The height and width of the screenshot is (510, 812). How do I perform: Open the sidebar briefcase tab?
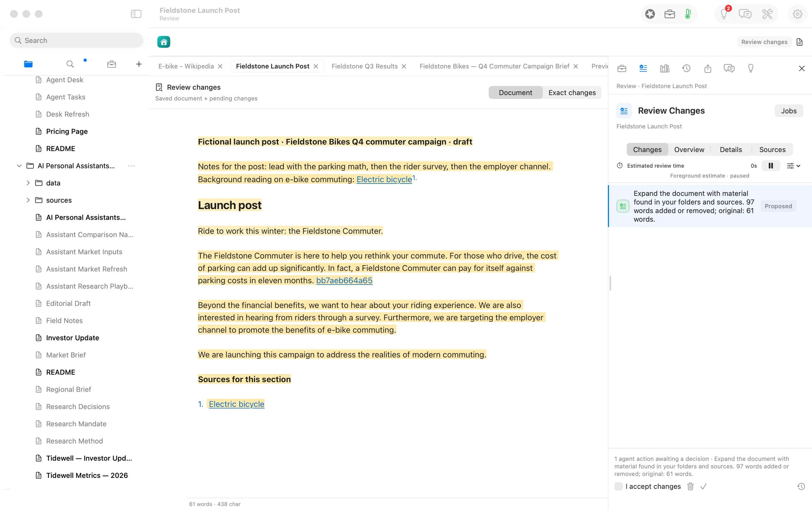pos(112,64)
